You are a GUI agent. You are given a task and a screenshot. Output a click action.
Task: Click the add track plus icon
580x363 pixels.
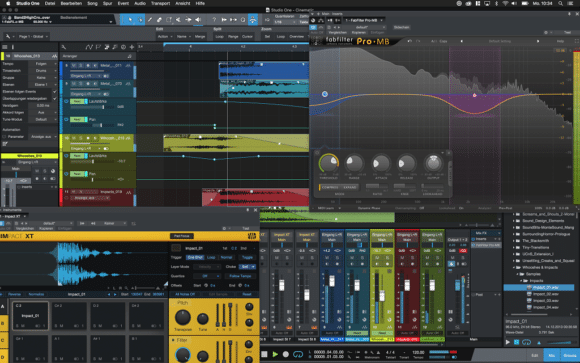coord(132,47)
